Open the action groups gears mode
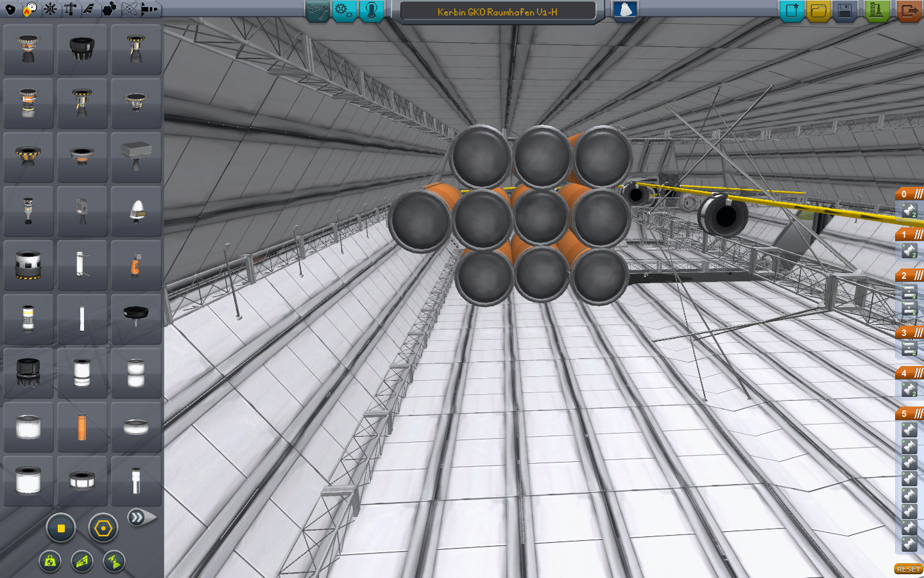Viewport: 924px width, 578px height. point(345,11)
